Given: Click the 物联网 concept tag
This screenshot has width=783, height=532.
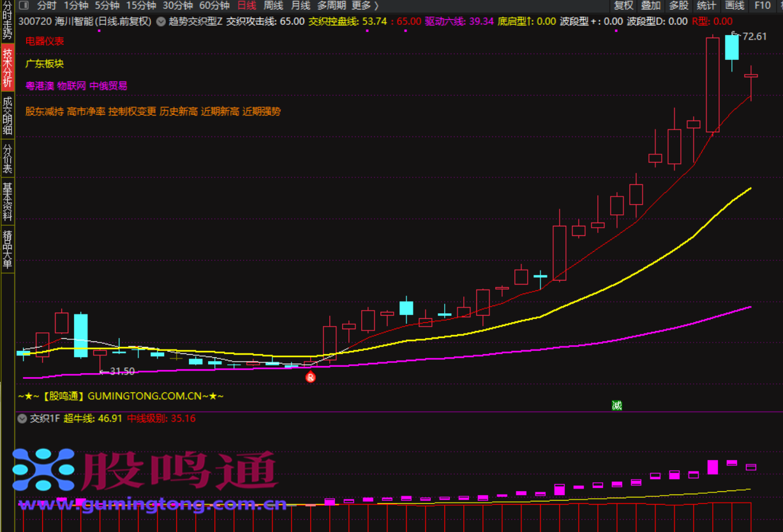Looking at the screenshot, I should click(71, 85).
